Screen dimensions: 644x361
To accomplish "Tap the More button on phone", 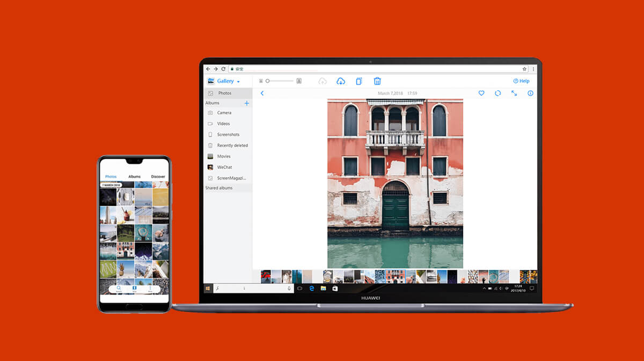I will pyautogui.click(x=150, y=289).
